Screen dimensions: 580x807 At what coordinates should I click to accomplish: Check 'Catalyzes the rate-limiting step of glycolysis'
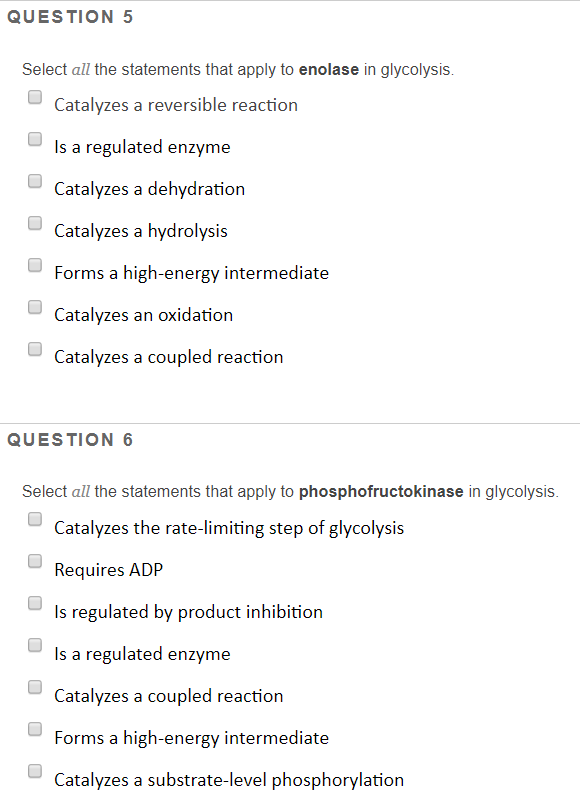[x=35, y=519]
